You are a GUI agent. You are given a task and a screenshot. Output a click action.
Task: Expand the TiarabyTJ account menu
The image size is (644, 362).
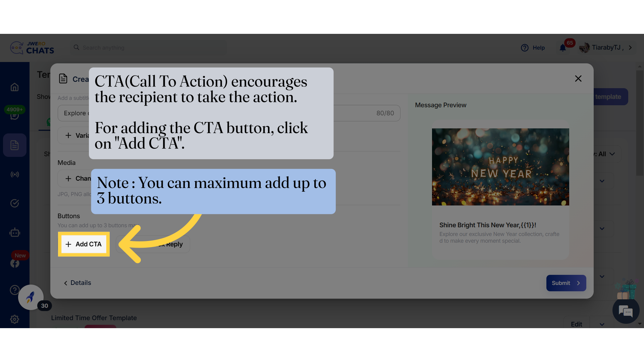coord(607,48)
